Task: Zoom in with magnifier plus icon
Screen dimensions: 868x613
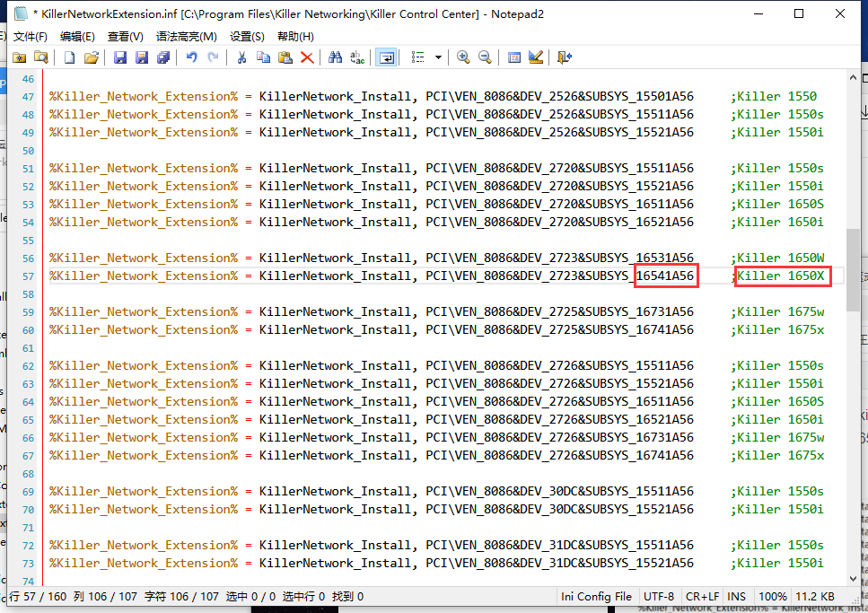Action: (x=463, y=57)
